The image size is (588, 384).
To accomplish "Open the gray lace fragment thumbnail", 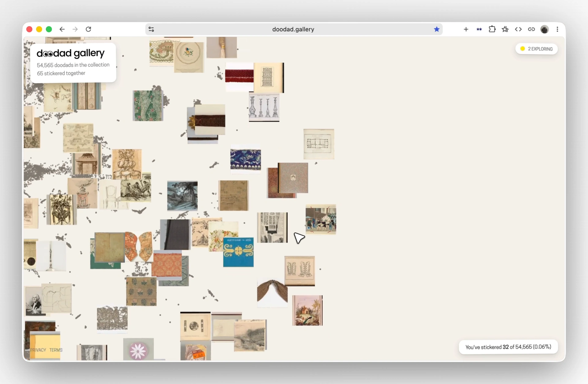I will [112, 319].
